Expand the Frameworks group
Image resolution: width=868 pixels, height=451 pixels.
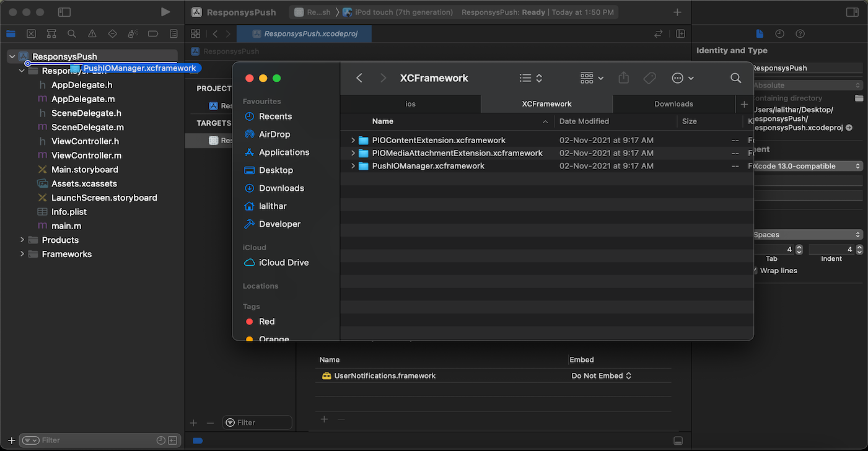(x=22, y=254)
